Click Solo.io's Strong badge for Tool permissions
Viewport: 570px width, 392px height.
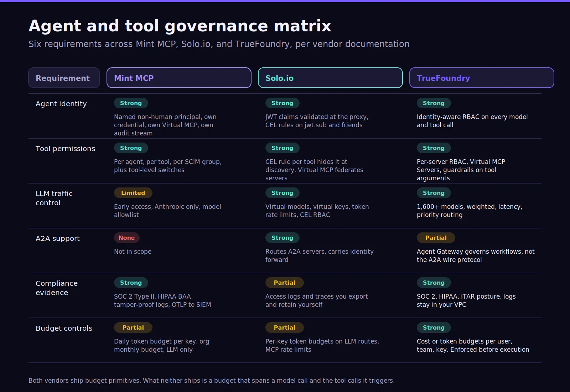[283, 148]
